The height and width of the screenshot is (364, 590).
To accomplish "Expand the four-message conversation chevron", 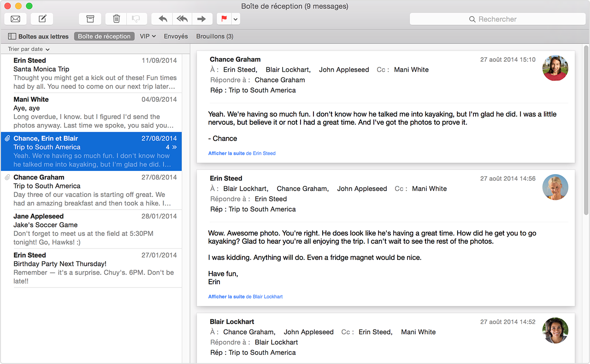I will [x=175, y=147].
